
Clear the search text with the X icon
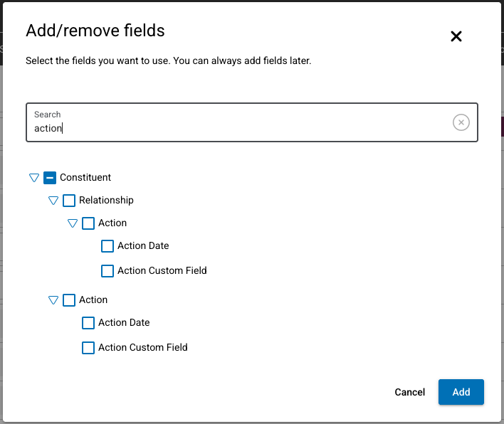tap(461, 123)
